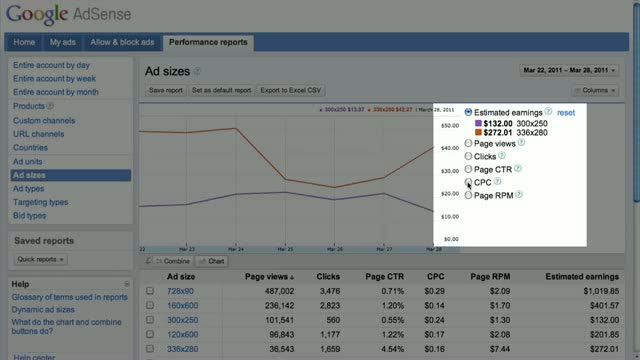Open the 728x90 ad size link
Viewport: 640px width, 360px height.
[x=180, y=291]
